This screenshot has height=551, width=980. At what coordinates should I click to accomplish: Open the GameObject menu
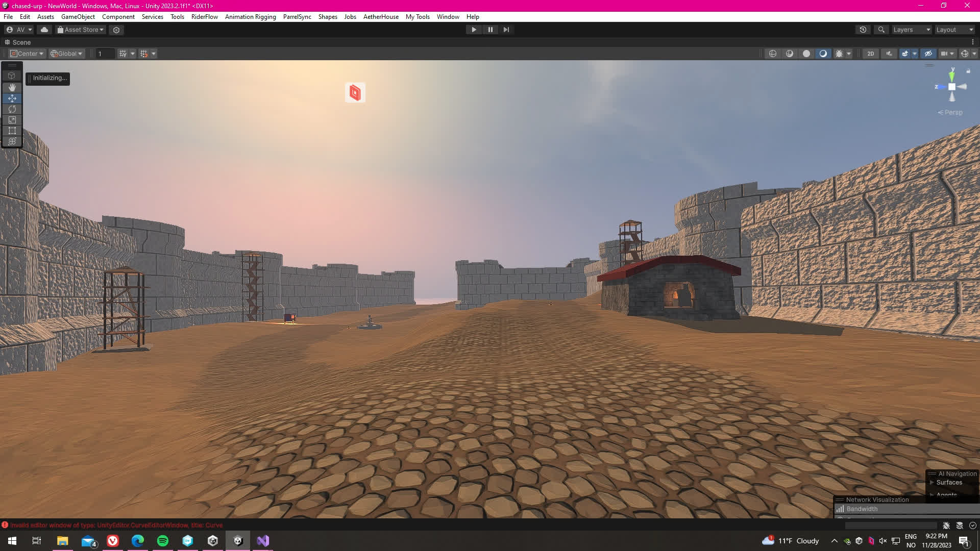(x=78, y=17)
